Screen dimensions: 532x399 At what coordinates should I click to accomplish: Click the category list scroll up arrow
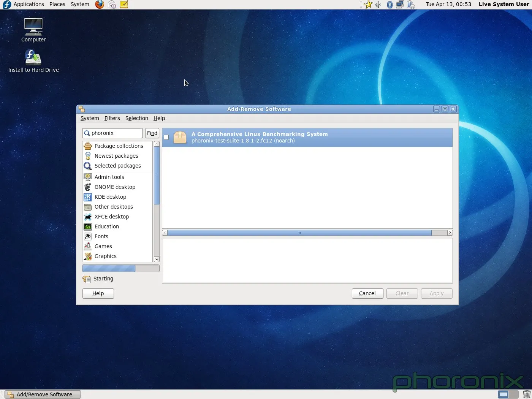pyautogui.click(x=157, y=144)
